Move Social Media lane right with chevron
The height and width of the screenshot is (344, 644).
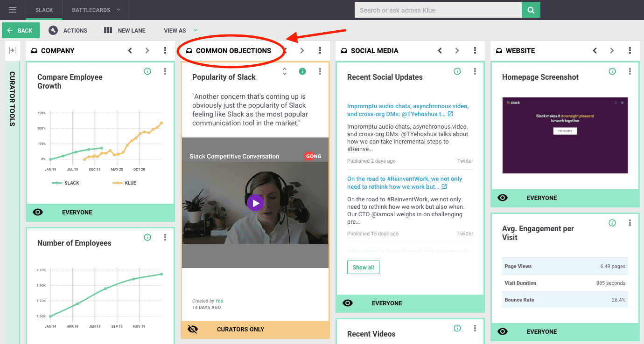coord(457,50)
